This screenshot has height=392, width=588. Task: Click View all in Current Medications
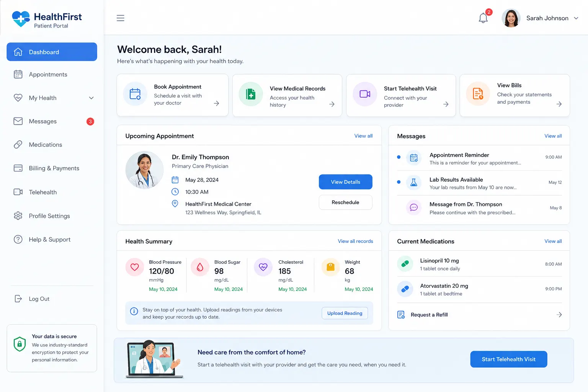[553, 241]
